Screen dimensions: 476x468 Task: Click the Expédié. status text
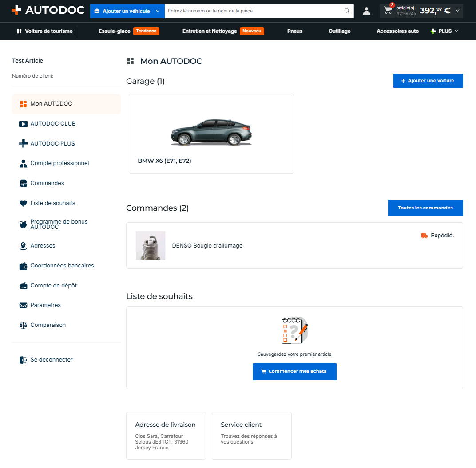pyautogui.click(x=442, y=236)
